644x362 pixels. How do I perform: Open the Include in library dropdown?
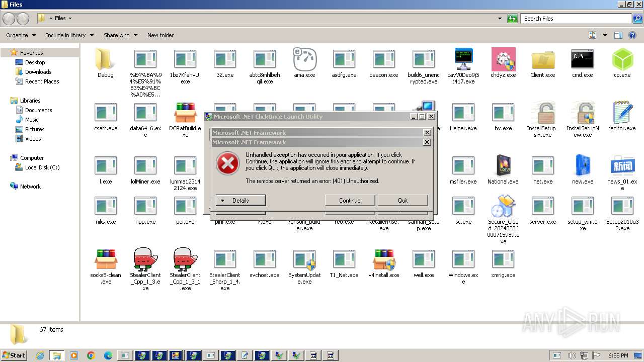coord(69,35)
